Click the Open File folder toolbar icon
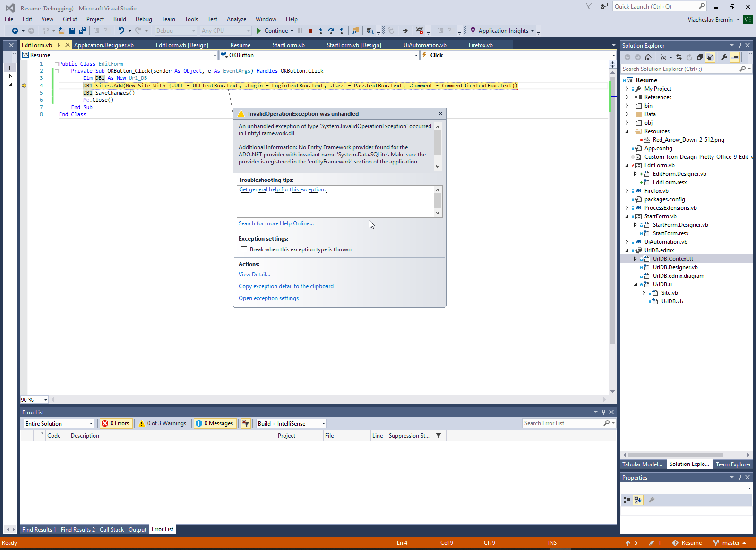Screen dimensions: 756x550 click(x=61, y=31)
